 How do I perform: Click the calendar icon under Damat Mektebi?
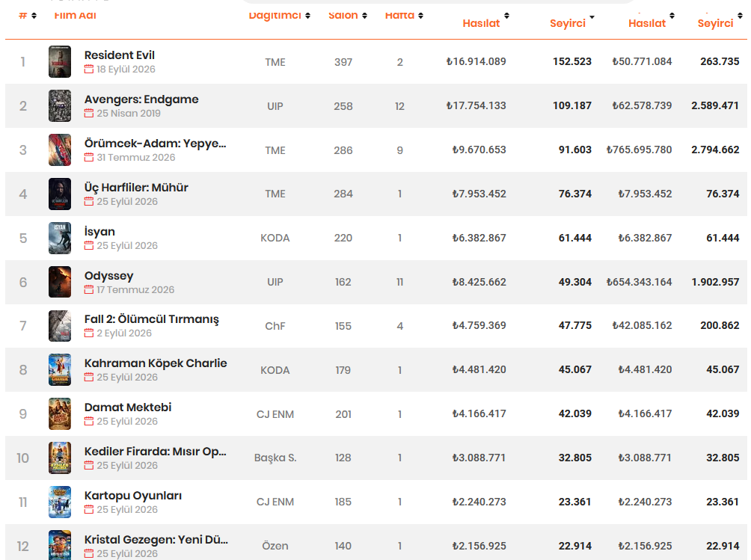[x=88, y=421]
